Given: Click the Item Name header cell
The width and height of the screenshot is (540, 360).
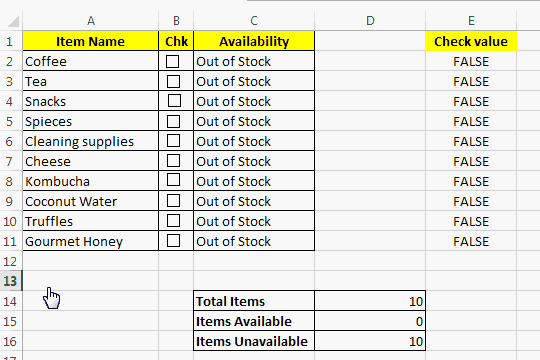Looking at the screenshot, I should (91, 41).
